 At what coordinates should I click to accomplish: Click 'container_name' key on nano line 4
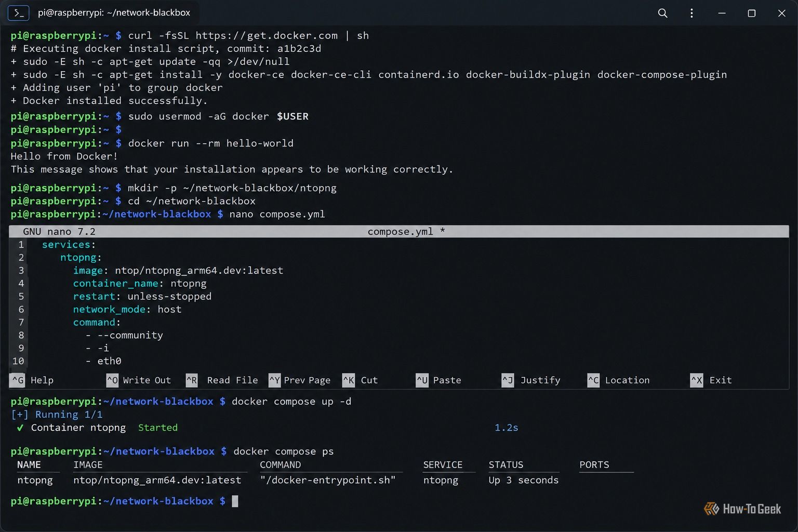[115, 284]
